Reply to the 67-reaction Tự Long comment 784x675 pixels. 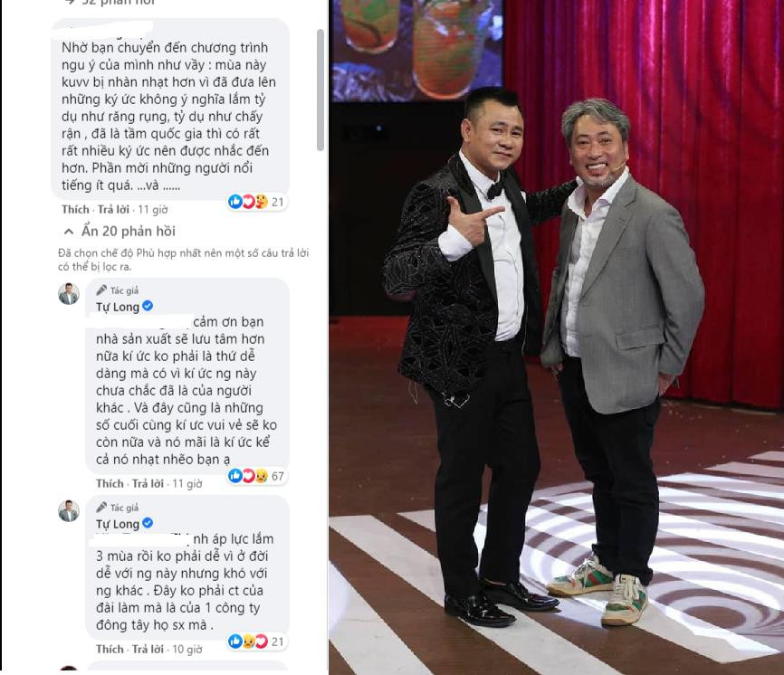pos(148,484)
